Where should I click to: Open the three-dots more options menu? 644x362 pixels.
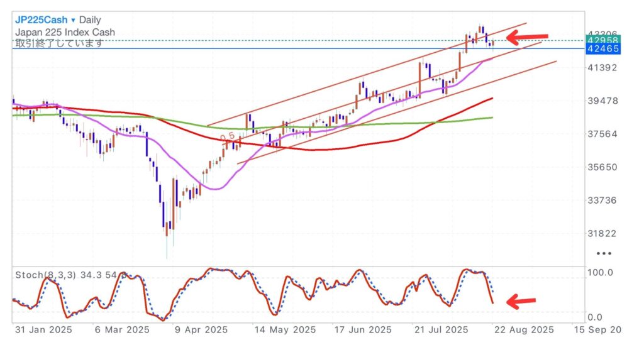604,253
